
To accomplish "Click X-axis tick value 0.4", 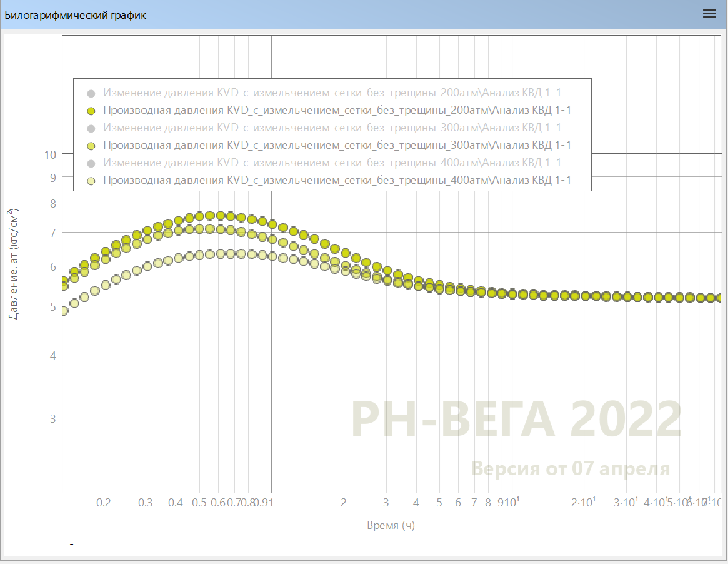I will pyautogui.click(x=176, y=503).
